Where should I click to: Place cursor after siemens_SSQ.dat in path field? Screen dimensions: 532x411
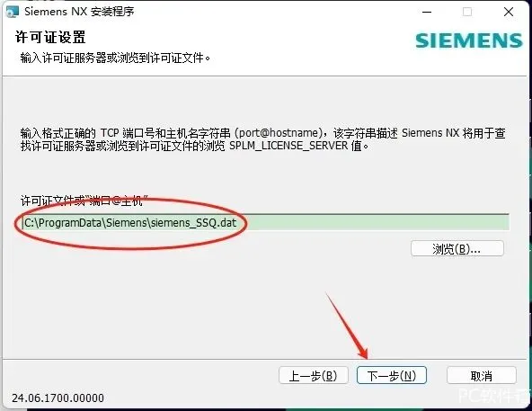click(x=237, y=223)
